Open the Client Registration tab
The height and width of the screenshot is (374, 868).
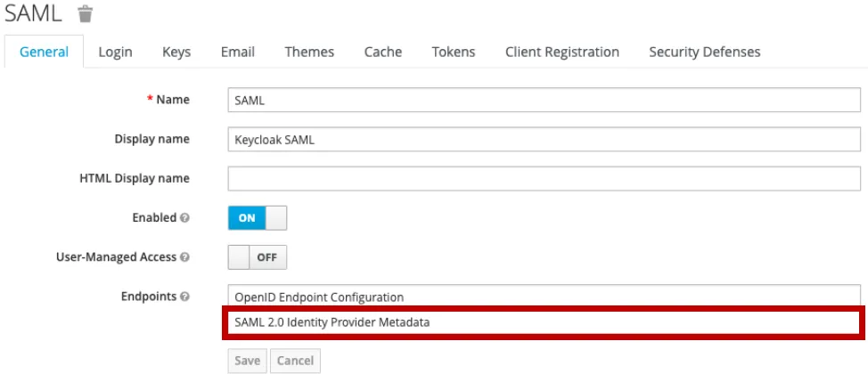tap(561, 53)
